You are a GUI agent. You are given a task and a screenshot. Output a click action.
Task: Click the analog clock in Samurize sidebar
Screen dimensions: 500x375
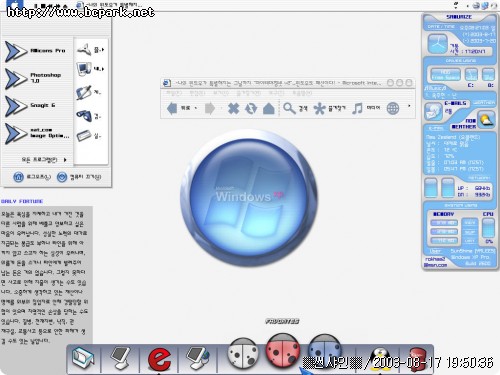click(437, 44)
